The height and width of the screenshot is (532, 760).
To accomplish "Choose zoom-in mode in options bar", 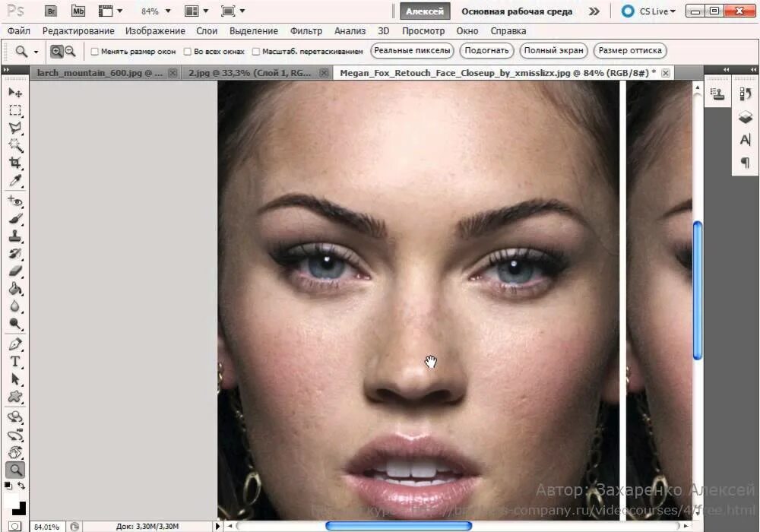I will 57,51.
